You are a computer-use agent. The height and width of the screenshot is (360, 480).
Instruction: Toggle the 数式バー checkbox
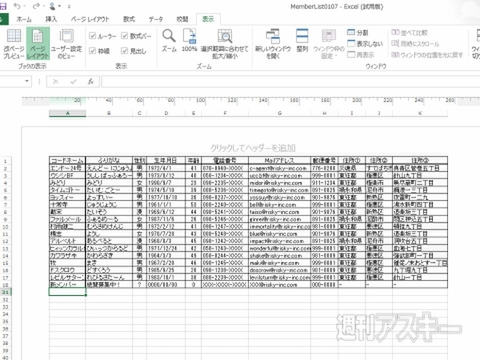pyautogui.click(x=136, y=36)
